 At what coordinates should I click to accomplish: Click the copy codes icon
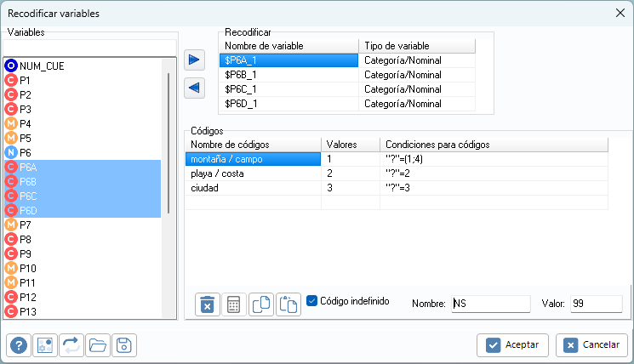[x=261, y=304]
